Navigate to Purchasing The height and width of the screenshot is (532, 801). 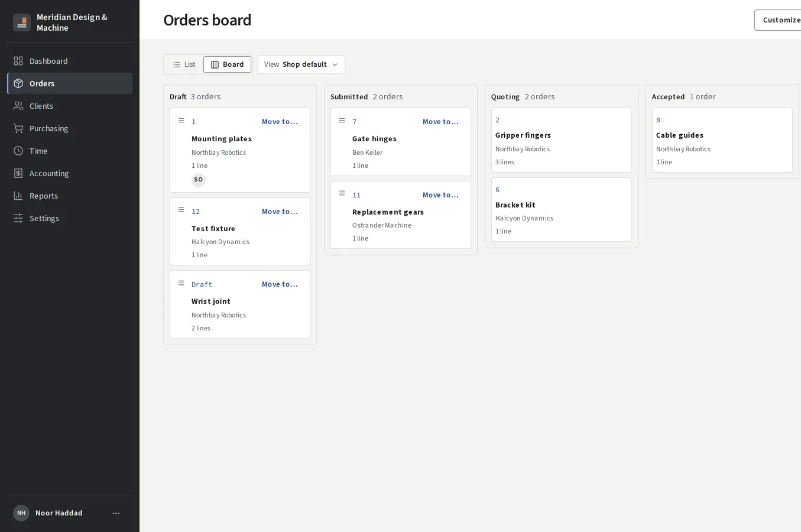click(70, 128)
